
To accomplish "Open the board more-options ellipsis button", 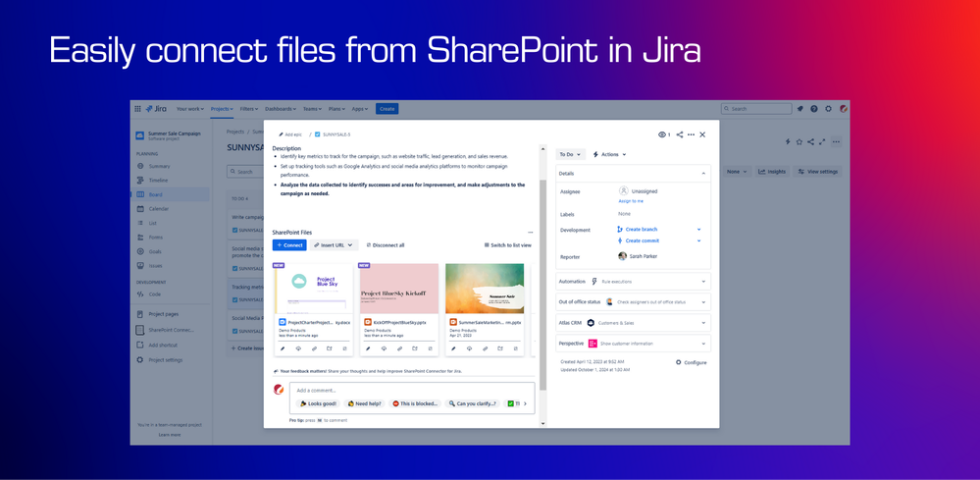I will click(x=836, y=142).
